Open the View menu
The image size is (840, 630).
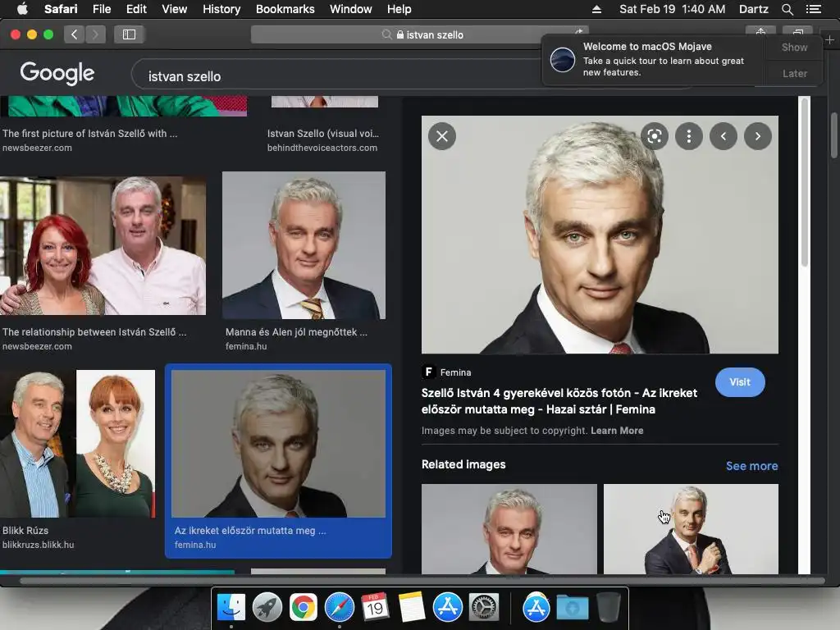click(174, 9)
